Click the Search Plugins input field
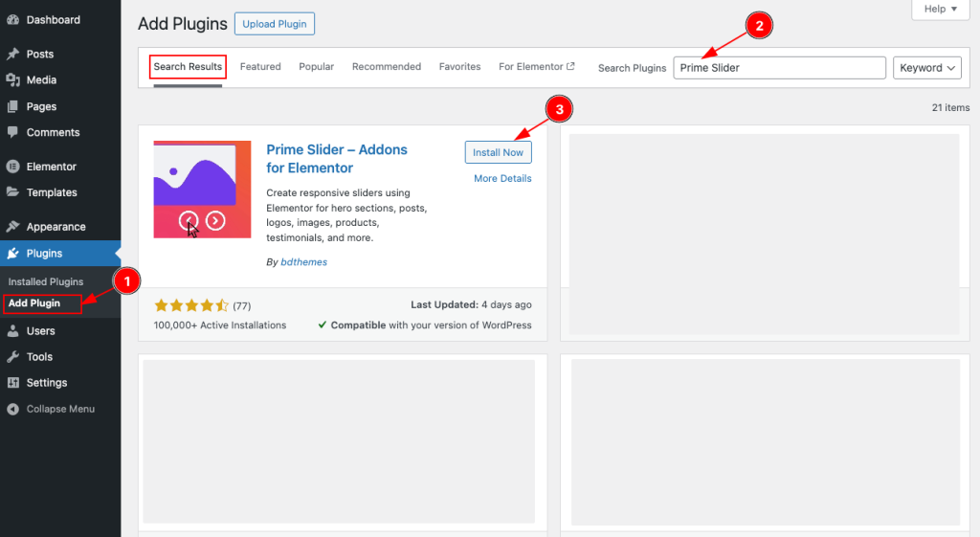Screen dimensions: 980x537 pos(779,68)
